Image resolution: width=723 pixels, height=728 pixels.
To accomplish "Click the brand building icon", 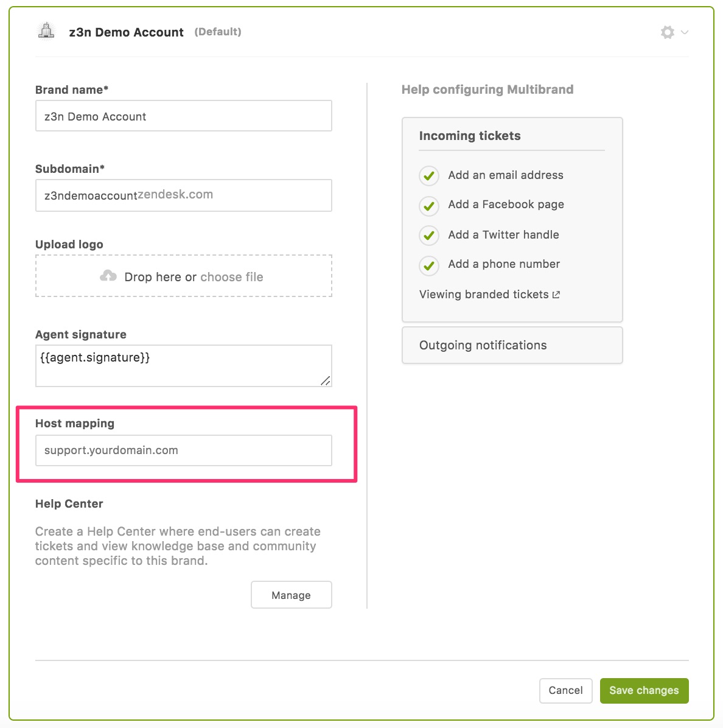I will pyautogui.click(x=46, y=31).
